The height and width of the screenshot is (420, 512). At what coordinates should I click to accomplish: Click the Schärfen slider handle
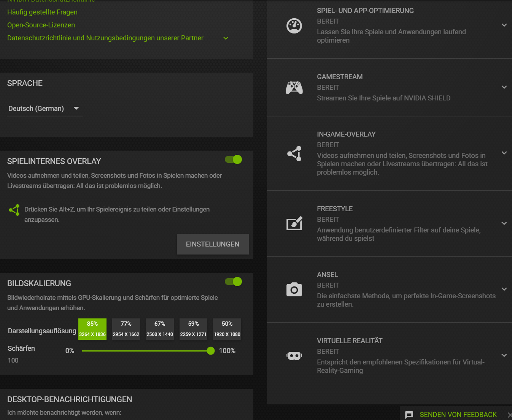211,351
